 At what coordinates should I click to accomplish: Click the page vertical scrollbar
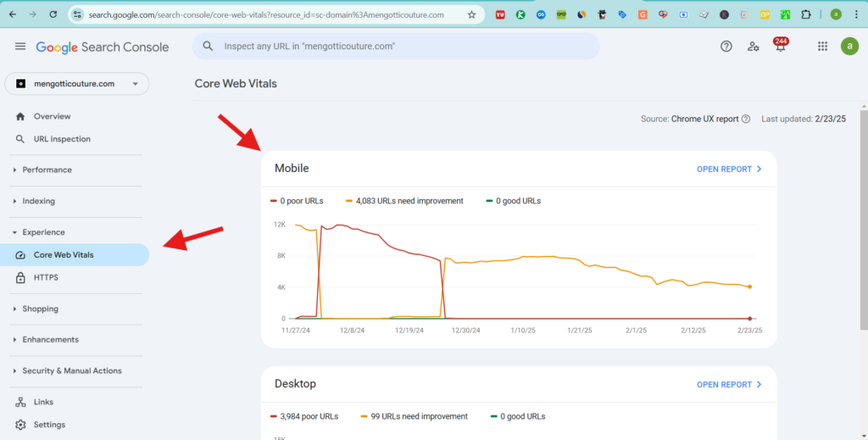tap(864, 220)
